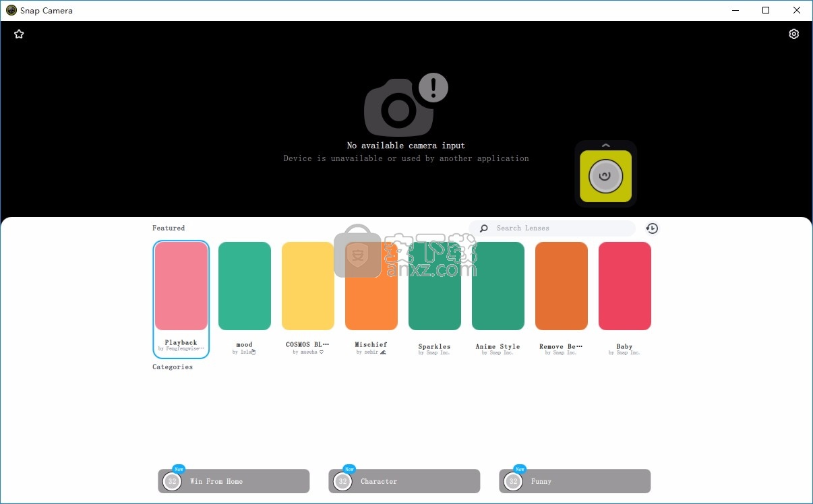Open the Win From Home category
The height and width of the screenshot is (504, 813).
[x=234, y=481]
